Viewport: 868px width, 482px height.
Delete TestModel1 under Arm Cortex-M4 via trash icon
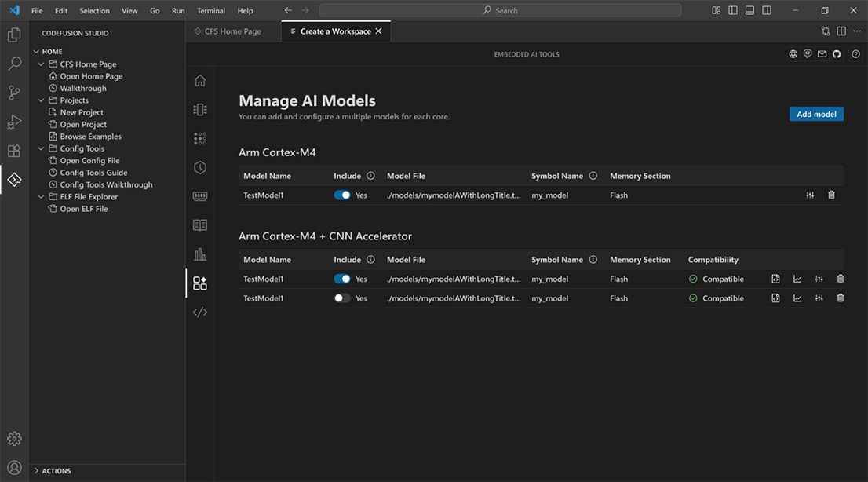pyautogui.click(x=831, y=194)
